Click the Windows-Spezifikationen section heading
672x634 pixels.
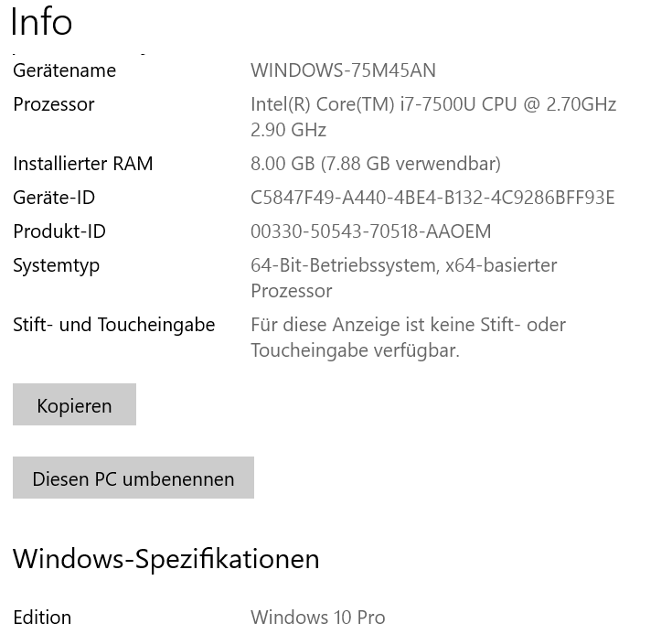tap(166, 558)
